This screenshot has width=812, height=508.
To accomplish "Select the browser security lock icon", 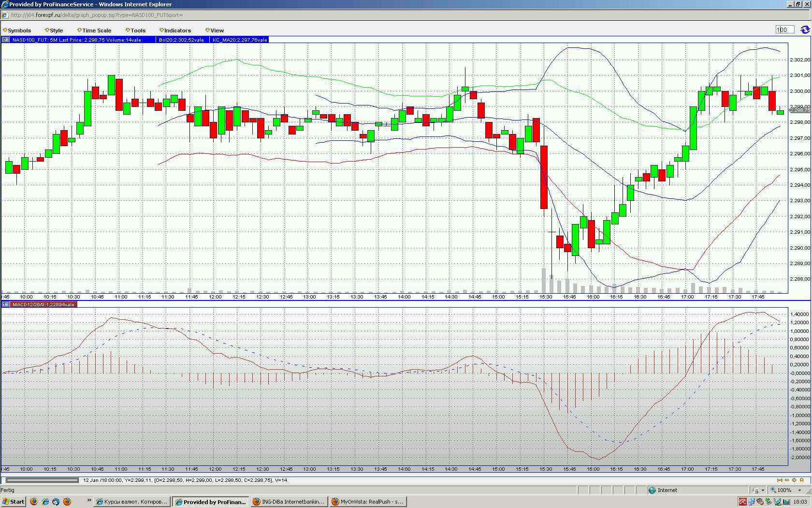I will pos(755,490).
